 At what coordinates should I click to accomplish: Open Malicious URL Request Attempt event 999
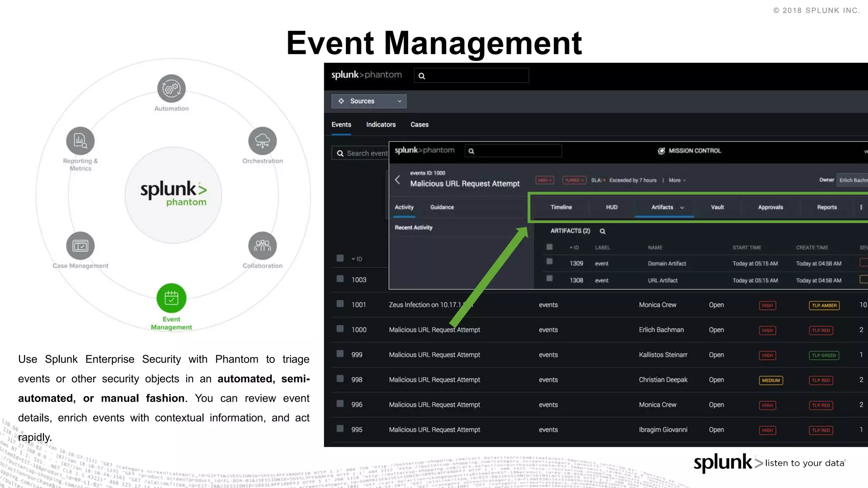click(434, 355)
